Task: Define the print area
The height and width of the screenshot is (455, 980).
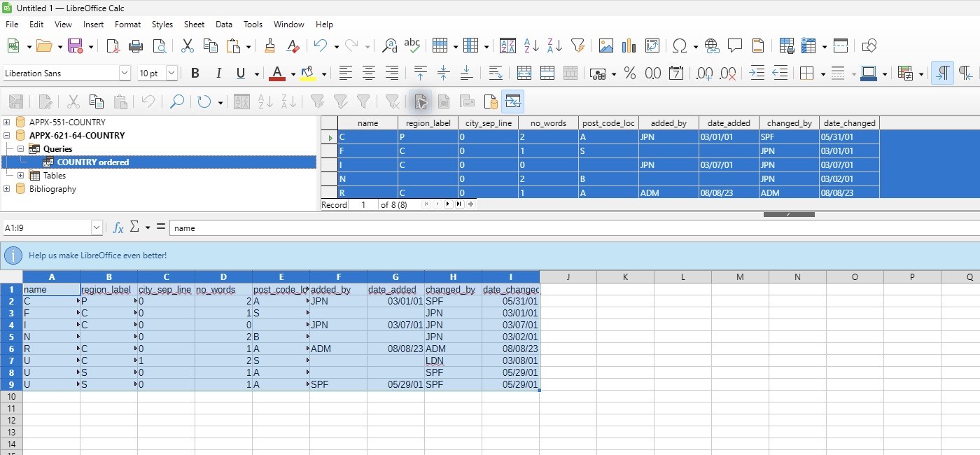Action: 786,45
